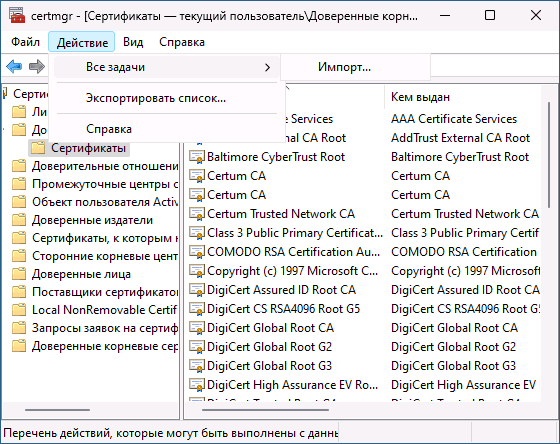
Task: Click issuer cell DigiCert Global Root G2
Action: pyautogui.click(x=453, y=347)
